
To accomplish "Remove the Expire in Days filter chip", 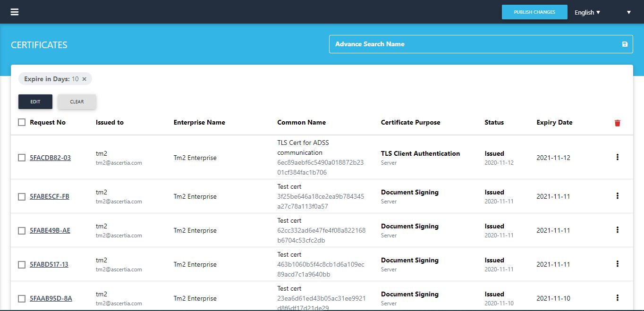I will pos(84,79).
